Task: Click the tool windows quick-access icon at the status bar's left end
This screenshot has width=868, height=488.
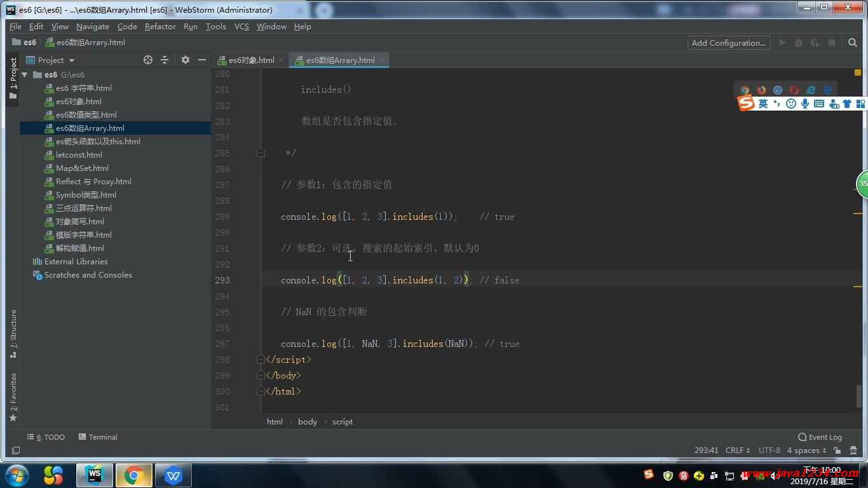Action: point(16,450)
